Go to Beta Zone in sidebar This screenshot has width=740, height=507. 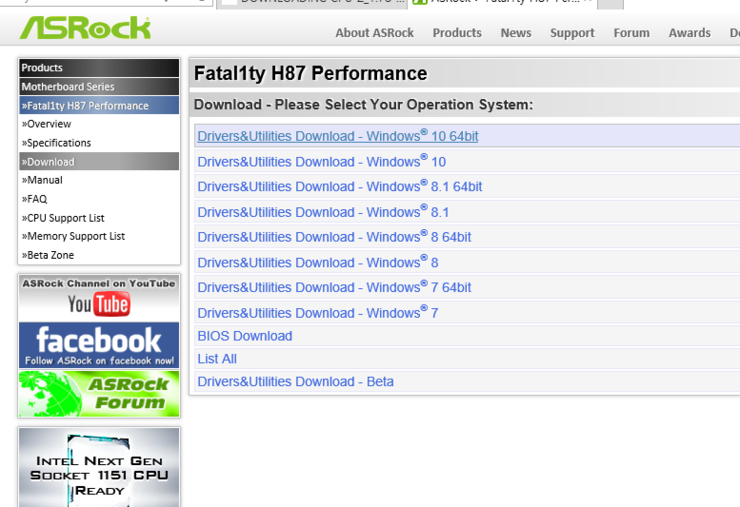pyautogui.click(x=51, y=255)
